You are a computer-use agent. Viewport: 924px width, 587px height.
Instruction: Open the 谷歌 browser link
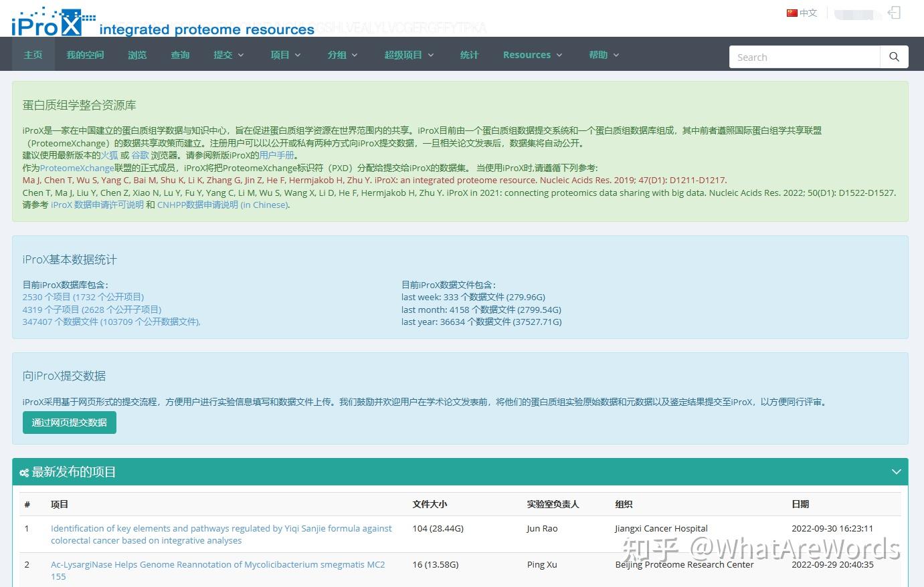tap(140, 155)
